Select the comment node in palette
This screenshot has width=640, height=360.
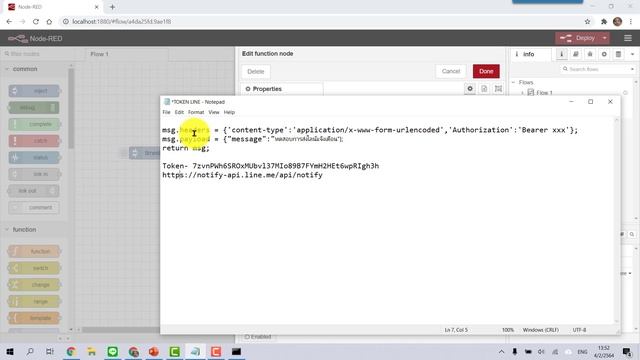click(x=34, y=207)
